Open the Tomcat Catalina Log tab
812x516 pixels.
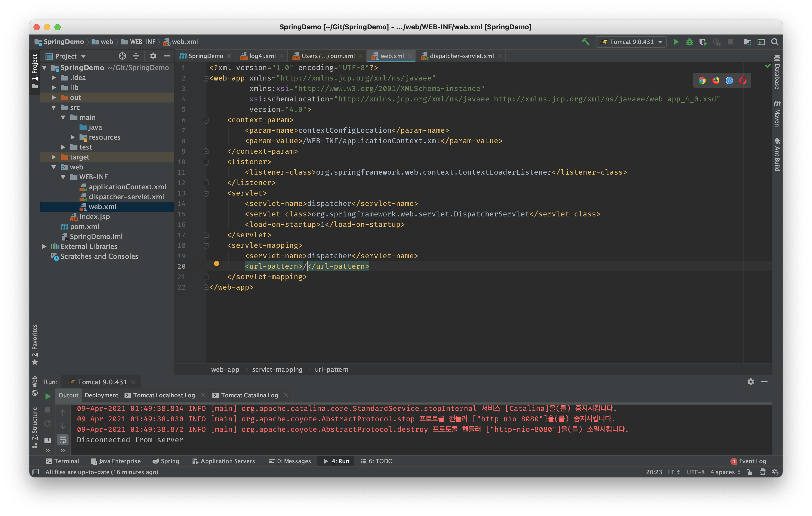tap(249, 395)
